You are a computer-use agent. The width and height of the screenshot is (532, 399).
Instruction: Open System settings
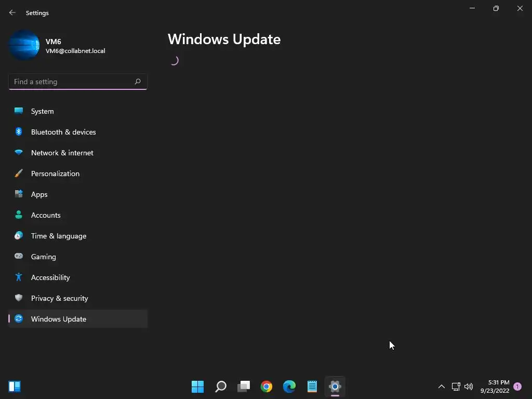click(78, 111)
